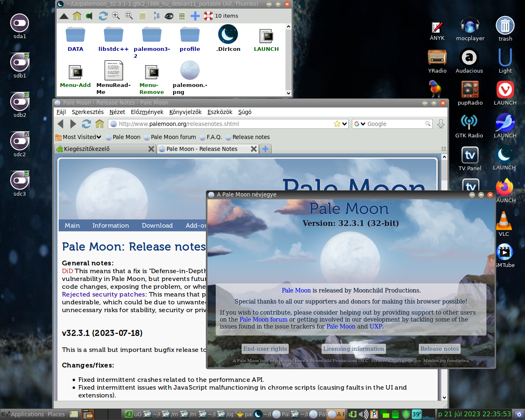525x420 pixels.
Task: Open the mocplayer desktop icon
Action: click(x=470, y=30)
